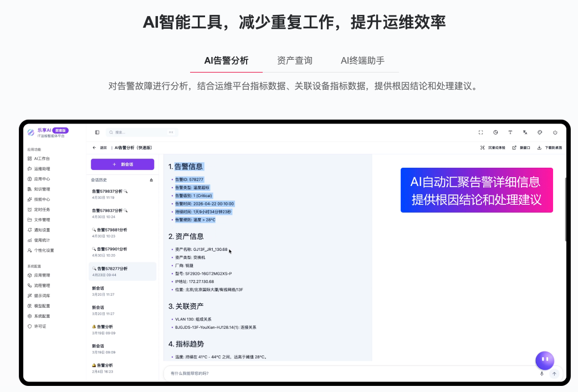Open 技能中心 sidebar entry
Viewport: 578px width, 392px height.
coord(39,199)
